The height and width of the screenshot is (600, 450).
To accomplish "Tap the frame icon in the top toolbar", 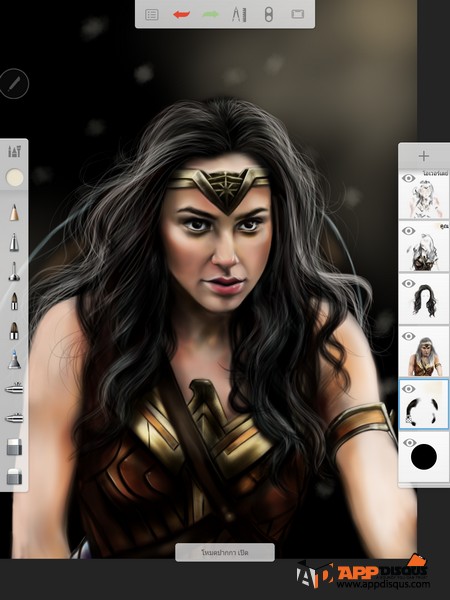I will coord(297,15).
